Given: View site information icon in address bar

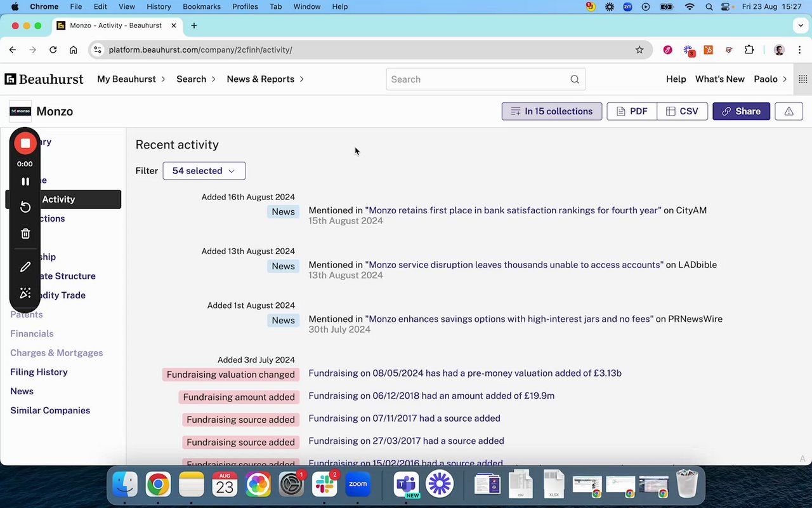Looking at the screenshot, I should 96,50.
